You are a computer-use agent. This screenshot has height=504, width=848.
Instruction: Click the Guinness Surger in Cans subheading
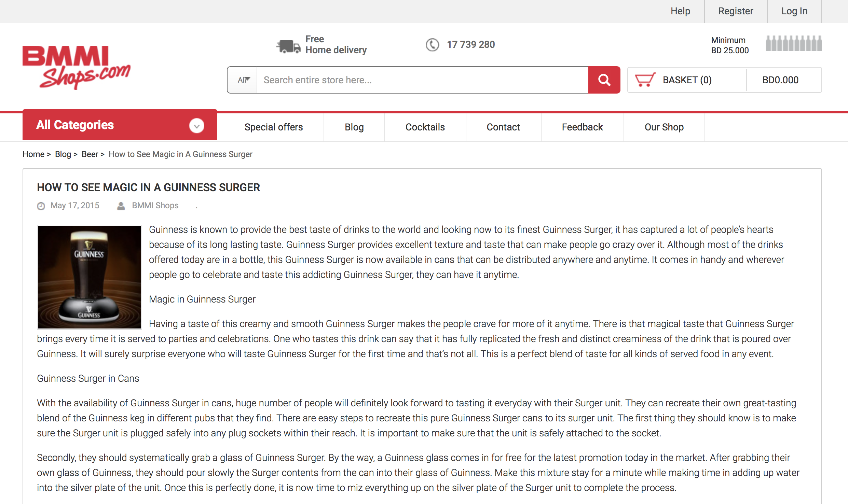88,378
